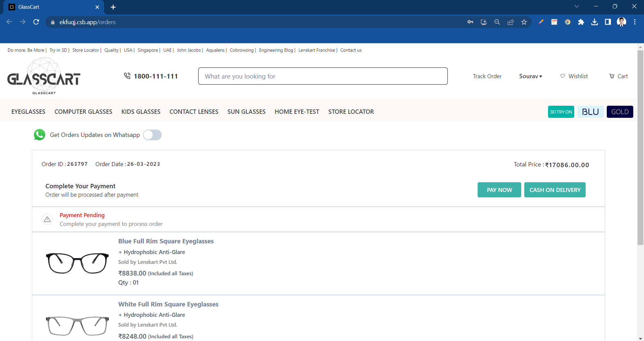Open the COMPUTER GLASSES menu
The width and height of the screenshot is (644, 341).
point(84,112)
